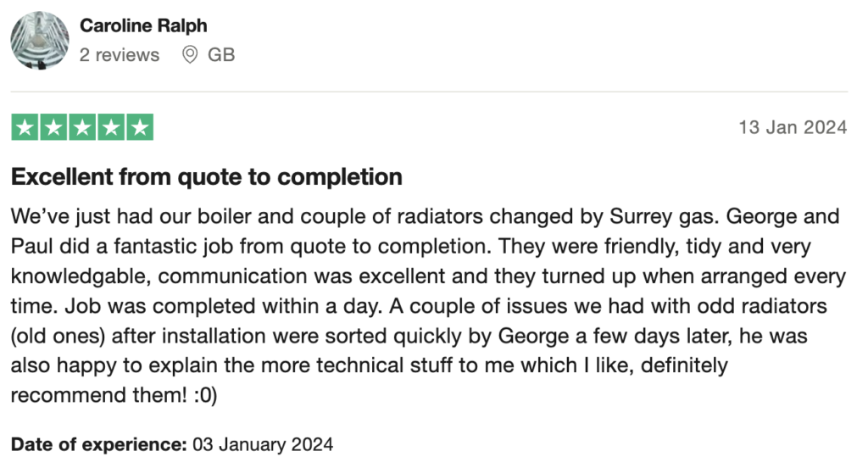
Task: Click the fourth green rating star
Action: click(111, 128)
